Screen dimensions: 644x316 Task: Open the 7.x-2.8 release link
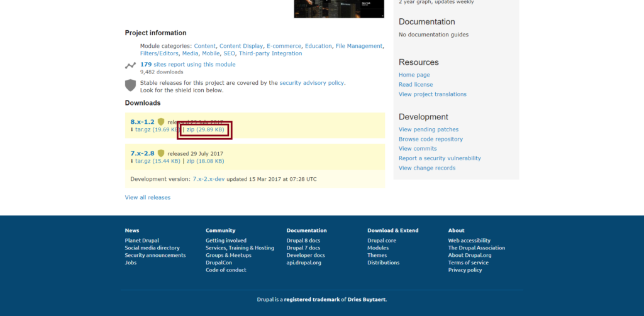tap(143, 153)
